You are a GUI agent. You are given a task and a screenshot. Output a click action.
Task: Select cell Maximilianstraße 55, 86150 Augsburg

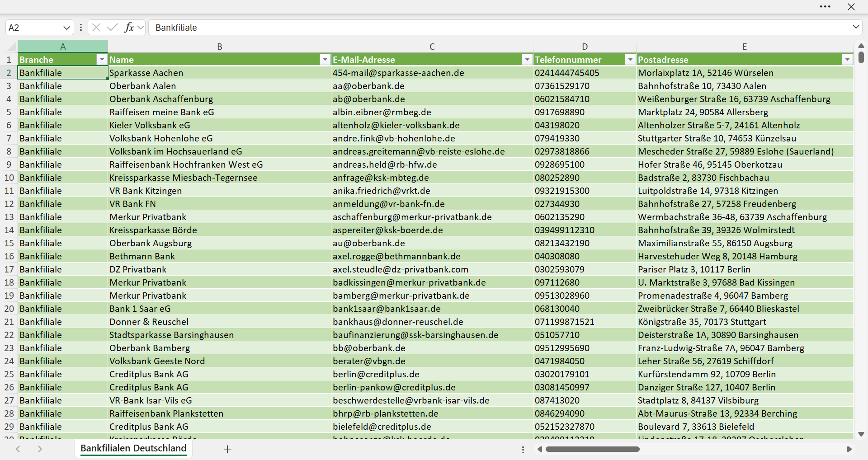745,243
